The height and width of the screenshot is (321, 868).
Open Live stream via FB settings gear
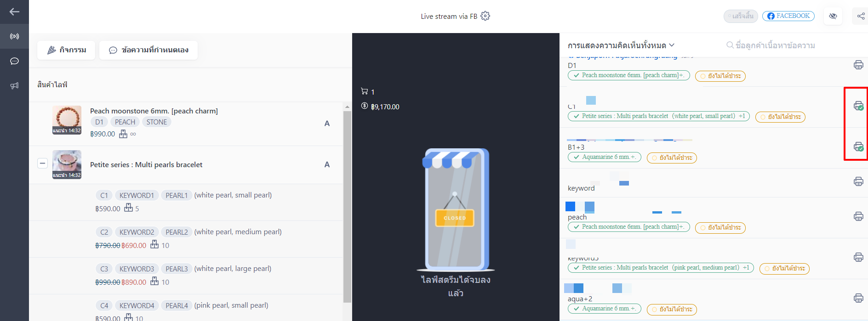click(485, 16)
